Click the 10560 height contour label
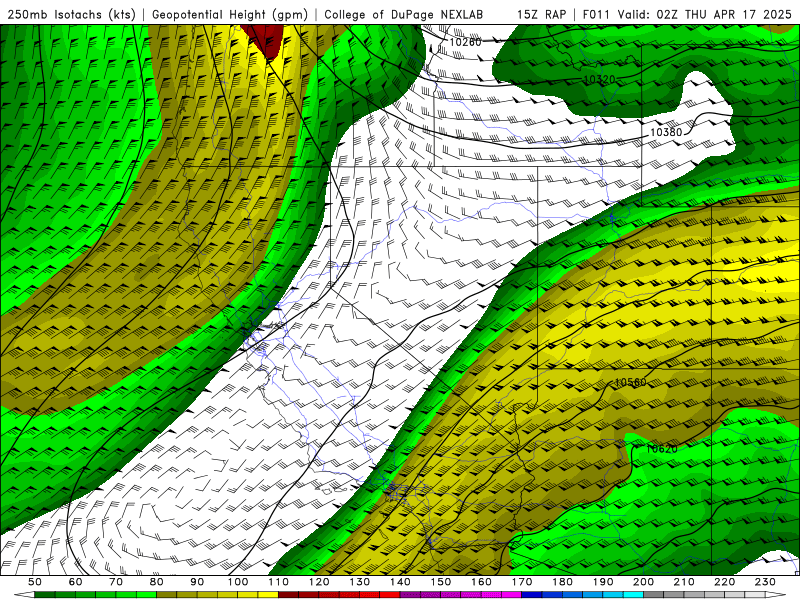Image resolution: width=800 pixels, height=600 pixels. 631,382
